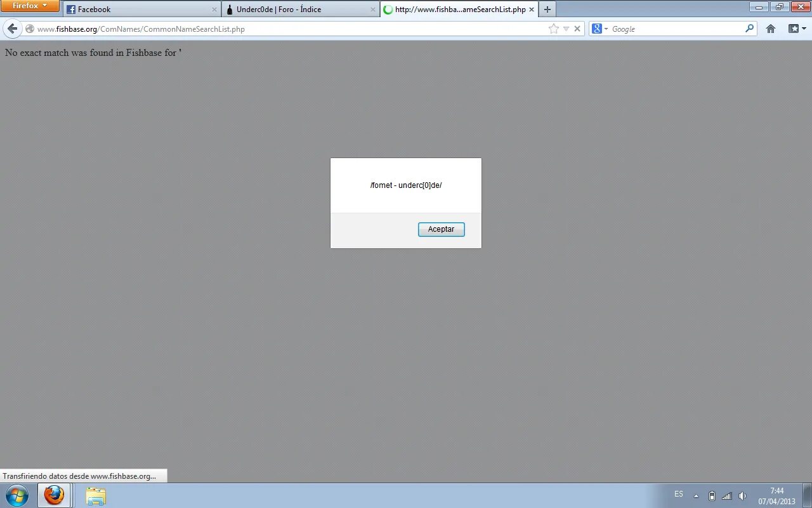Open the URL history dropdown arrow
Viewport: 812px width, 508px height.
tap(566, 29)
